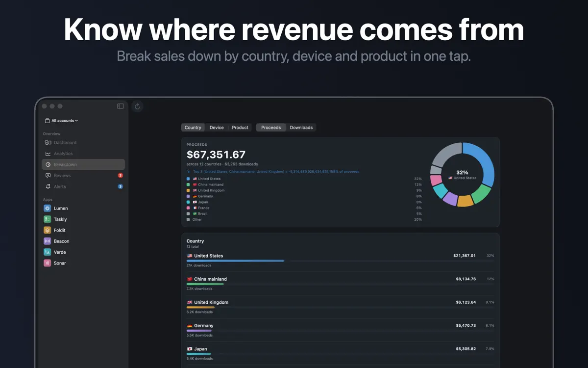Click the green China mainland legend swatch
Viewport: 588px width, 368px height.
pos(188,184)
